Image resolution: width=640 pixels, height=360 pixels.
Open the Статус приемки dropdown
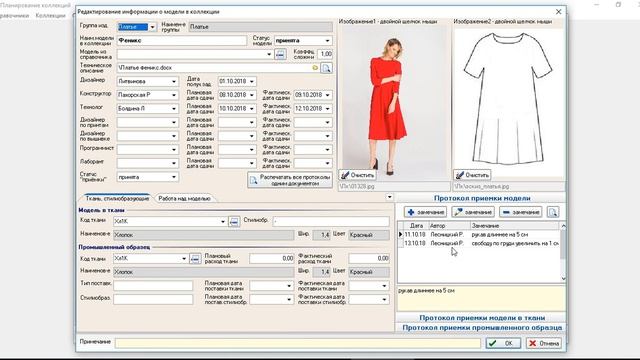click(x=174, y=177)
